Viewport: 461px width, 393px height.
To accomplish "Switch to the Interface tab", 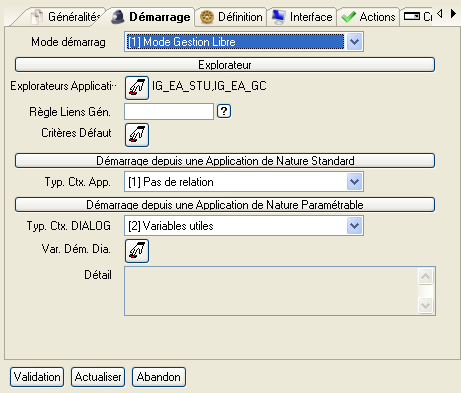I will 302,17.
